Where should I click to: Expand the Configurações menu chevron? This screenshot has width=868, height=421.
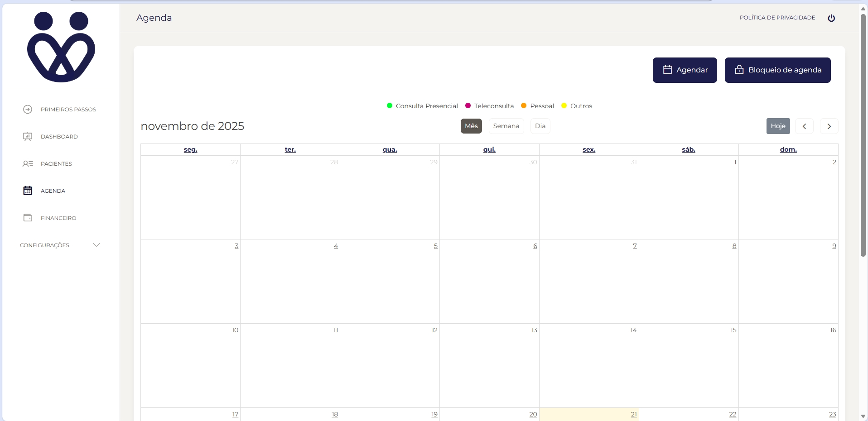(x=96, y=245)
